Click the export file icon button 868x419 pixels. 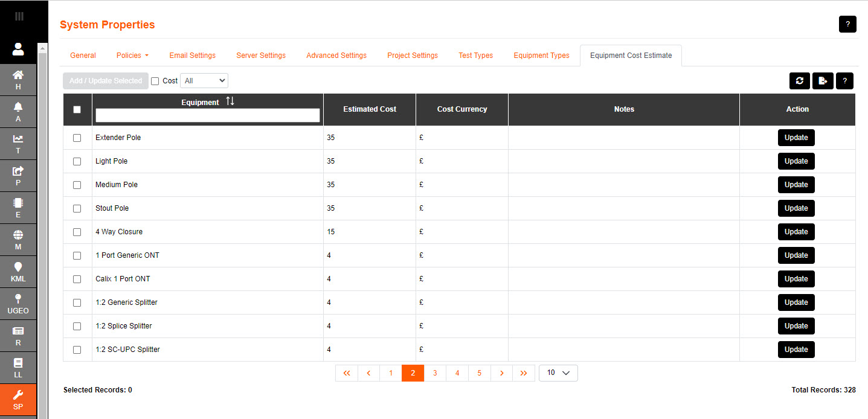click(x=822, y=81)
